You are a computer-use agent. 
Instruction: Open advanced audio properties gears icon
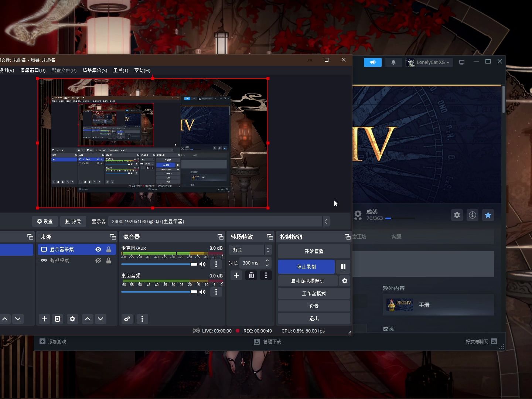tap(127, 319)
